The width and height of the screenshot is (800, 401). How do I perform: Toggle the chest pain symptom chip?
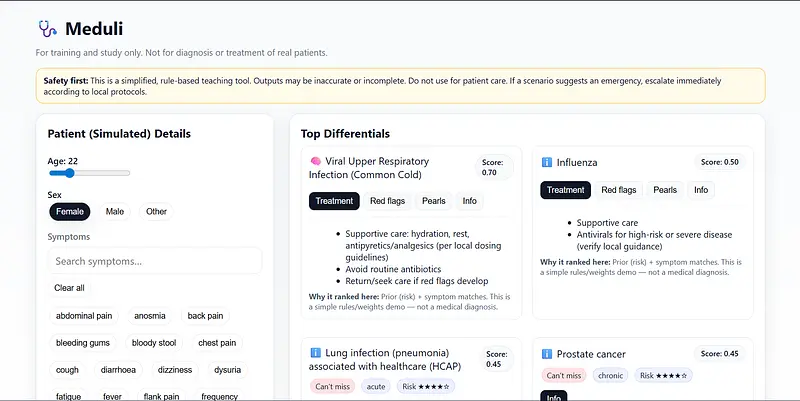[217, 343]
